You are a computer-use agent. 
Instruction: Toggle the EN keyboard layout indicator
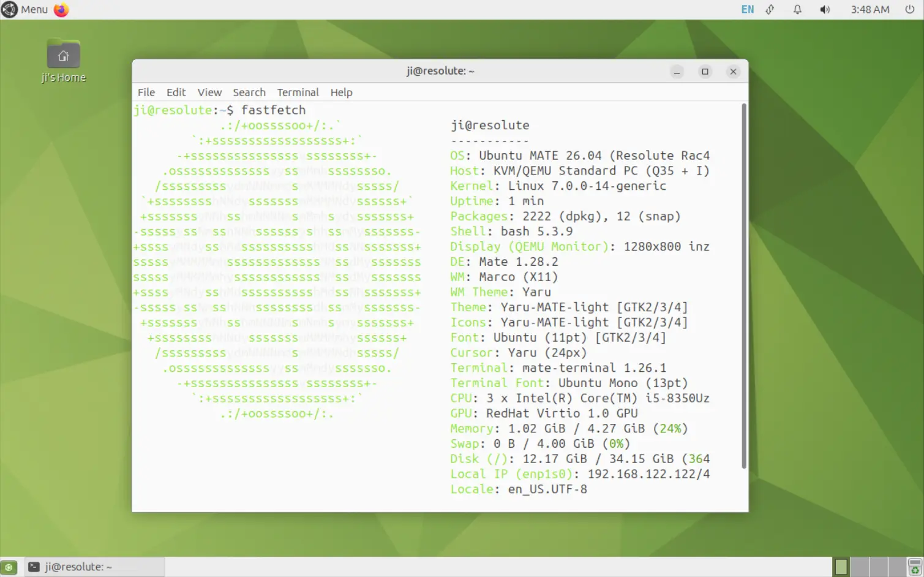(747, 10)
